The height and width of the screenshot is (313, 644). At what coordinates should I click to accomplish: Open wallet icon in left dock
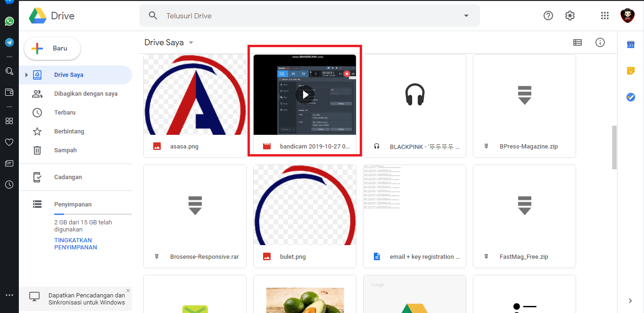tap(9, 92)
